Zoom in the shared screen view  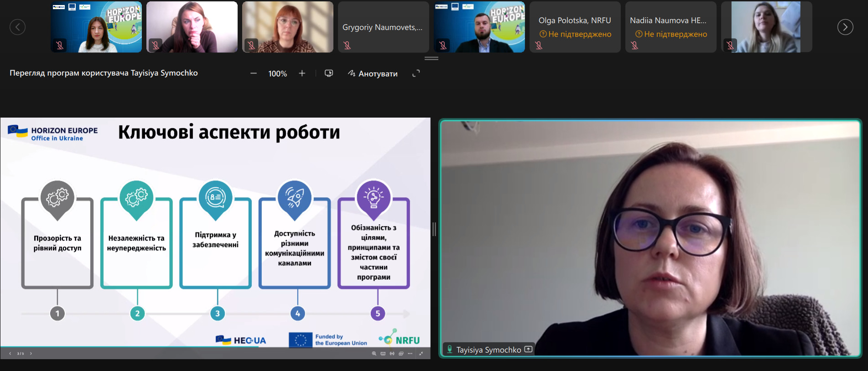pos(302,73)
